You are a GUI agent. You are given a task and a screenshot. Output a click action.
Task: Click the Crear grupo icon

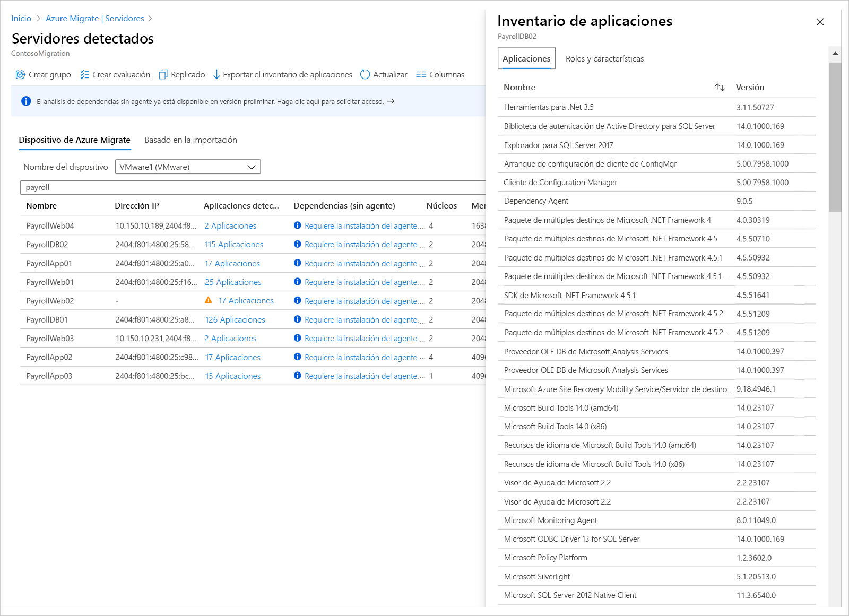coord(20,75)
